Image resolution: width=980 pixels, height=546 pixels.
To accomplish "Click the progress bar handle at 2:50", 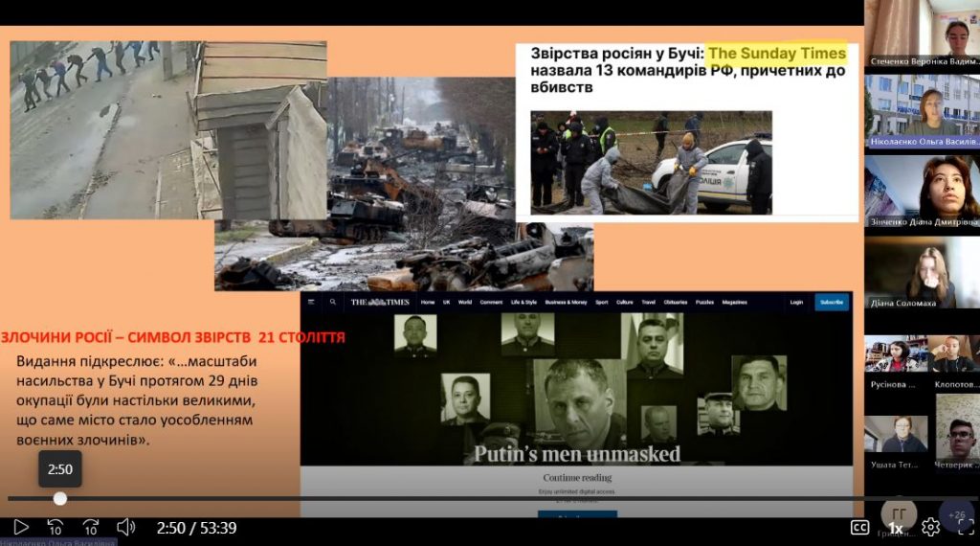I will pyautogui.click(x=60, y=498).
